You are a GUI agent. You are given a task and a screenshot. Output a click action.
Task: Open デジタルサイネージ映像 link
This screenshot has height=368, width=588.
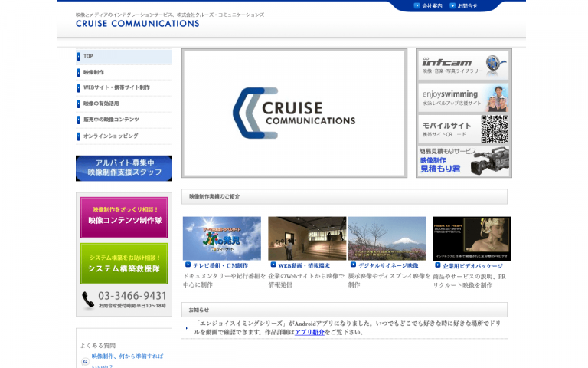pyautogui.click(x=388, y=265)
